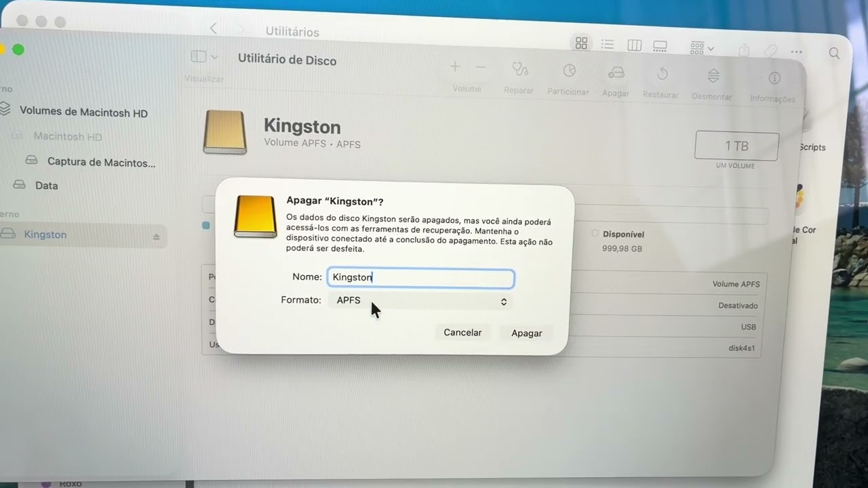Click the Apagar toolbar icon
Viewport: 868px width, 488px height.
click(x=616, y=73)
